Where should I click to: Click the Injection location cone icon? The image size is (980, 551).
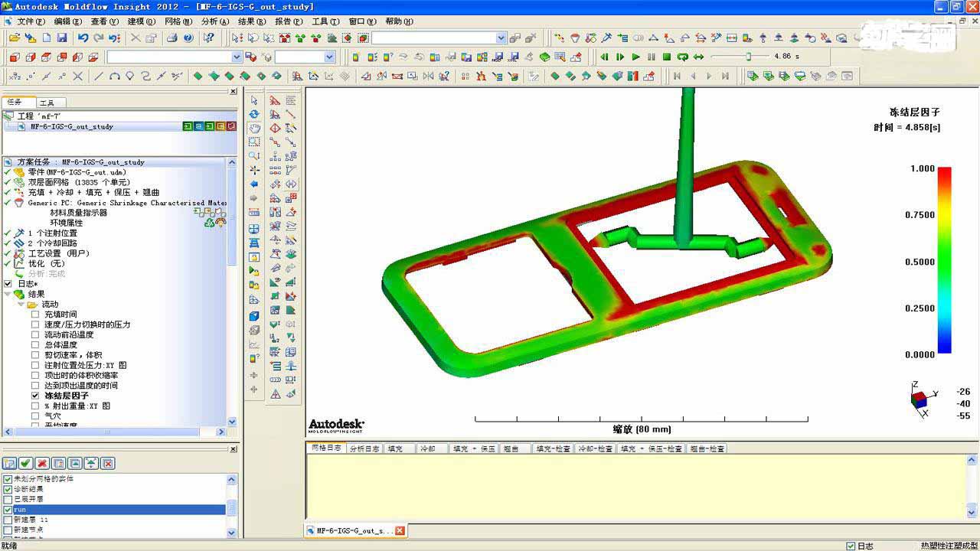click(607, 37)
